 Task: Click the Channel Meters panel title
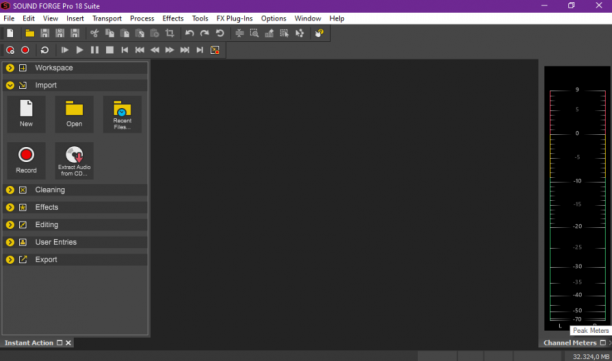[x=570, y=343]
